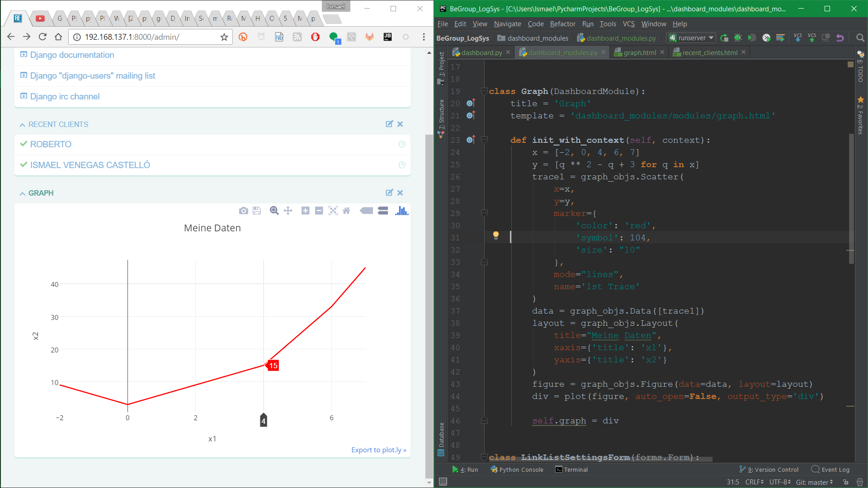Toggle breakpoint gutter on line 31 bulb

496,235
